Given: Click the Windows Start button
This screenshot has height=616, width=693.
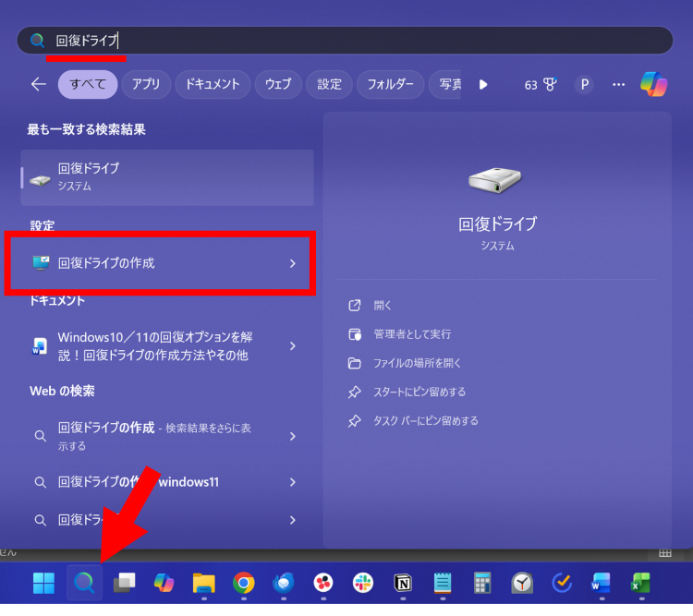Looking at the screenshot, I should pyautogui.click(x=43, y=583).
